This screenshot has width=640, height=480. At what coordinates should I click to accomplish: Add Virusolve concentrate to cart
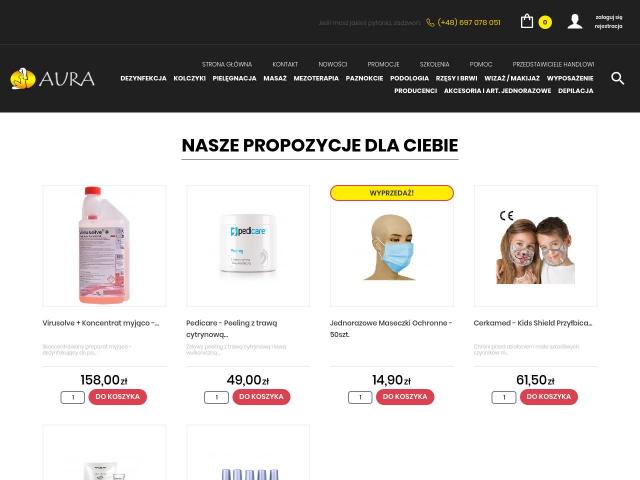(118, 397)
